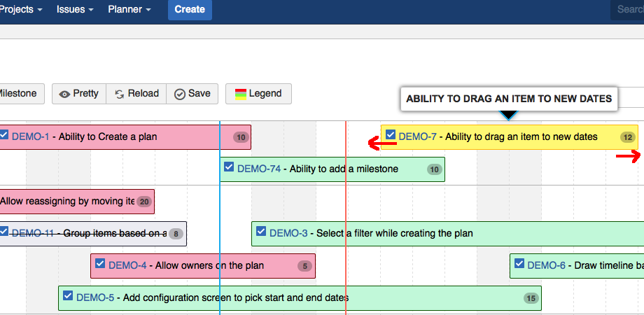Open the DEMO-7 issue link
Image resolution: width=644 pixels, height=315 pixels.
(417, 136)
